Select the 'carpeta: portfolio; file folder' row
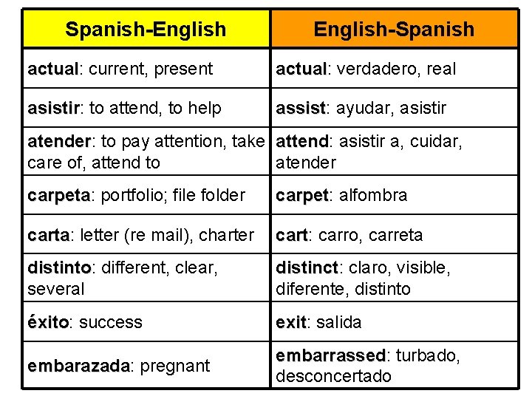The height and width of the screenshot is (399, 532). tap(136, 196)
